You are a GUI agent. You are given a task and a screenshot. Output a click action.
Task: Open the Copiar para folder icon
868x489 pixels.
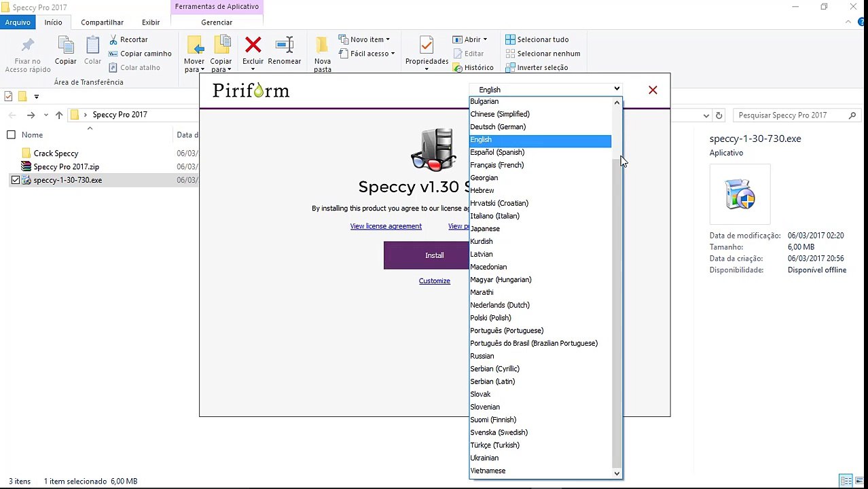[x=221, y=45]
